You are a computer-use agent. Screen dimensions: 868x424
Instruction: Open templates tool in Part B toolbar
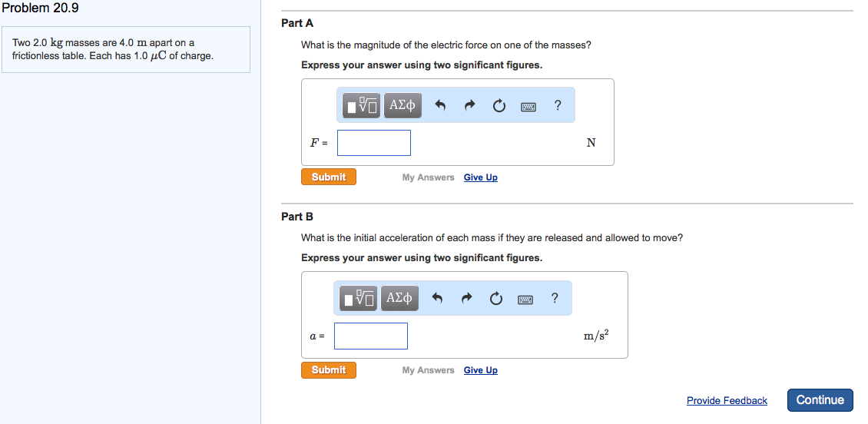(x=359, y=299)
